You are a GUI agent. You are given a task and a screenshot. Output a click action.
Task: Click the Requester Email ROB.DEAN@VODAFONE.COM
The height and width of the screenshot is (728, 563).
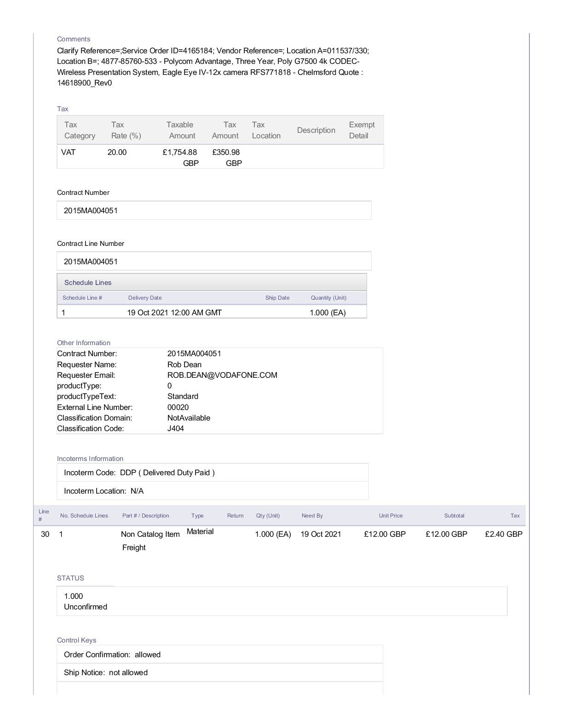tap(222, 375)
